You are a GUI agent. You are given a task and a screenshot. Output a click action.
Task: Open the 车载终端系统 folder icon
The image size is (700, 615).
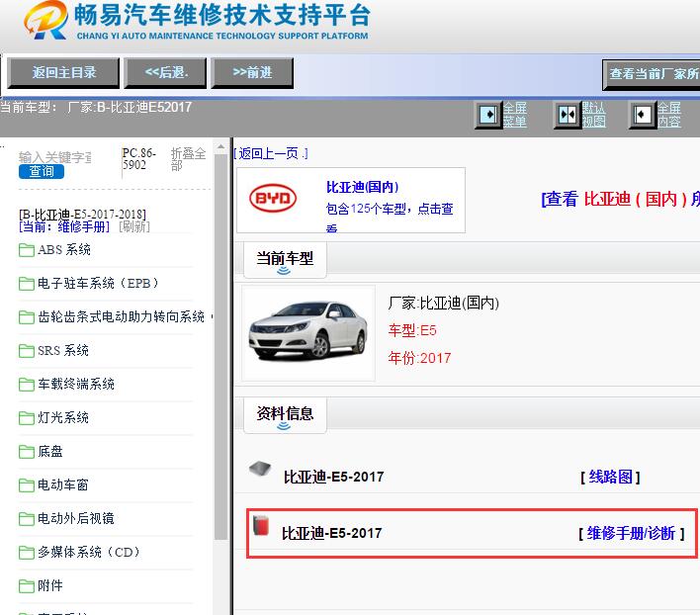[x=27, y=385]
